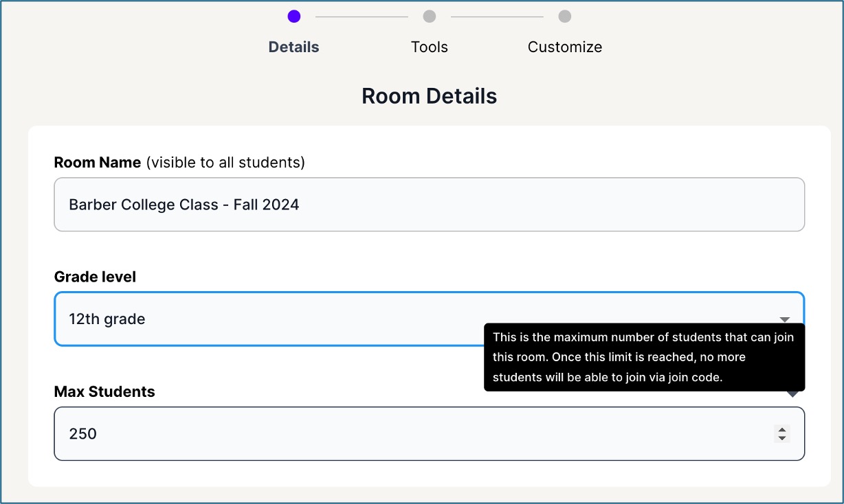Go to the Tools step label
Image resolution: width=844 pixels, height=504 pixels.
tap(430, 47)
